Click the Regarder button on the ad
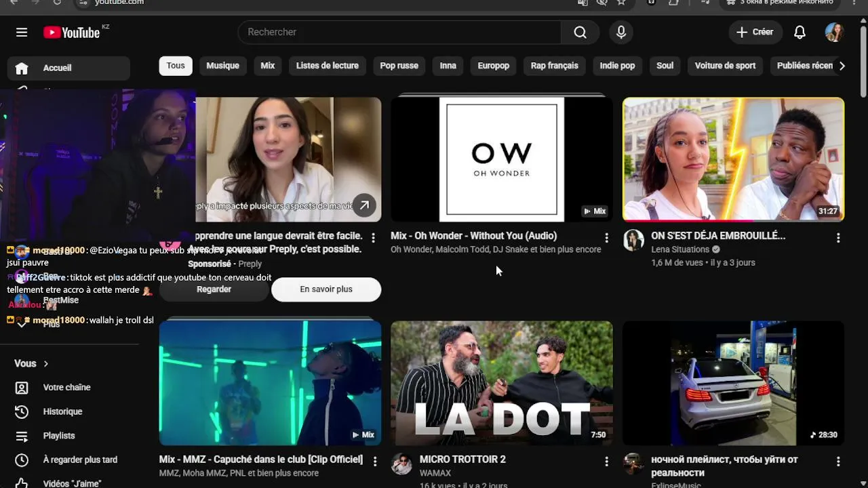 [214, 289]
